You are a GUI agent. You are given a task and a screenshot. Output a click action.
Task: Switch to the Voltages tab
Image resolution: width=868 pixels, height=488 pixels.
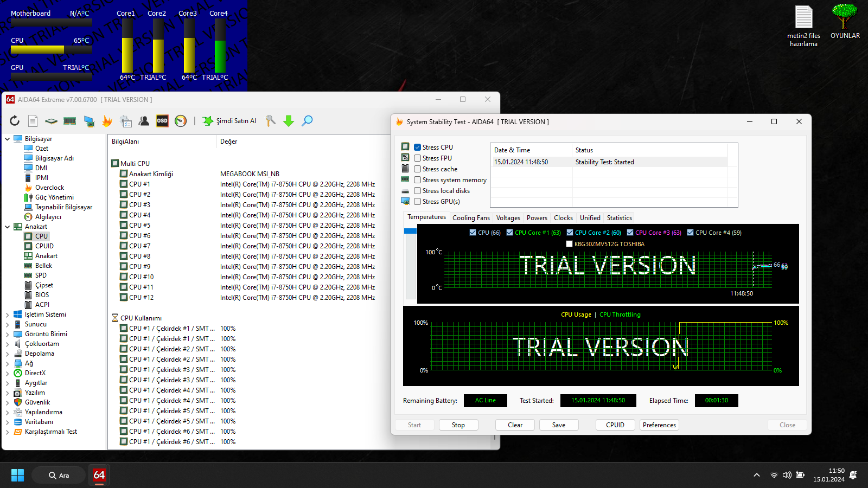[x=508, y=218]
